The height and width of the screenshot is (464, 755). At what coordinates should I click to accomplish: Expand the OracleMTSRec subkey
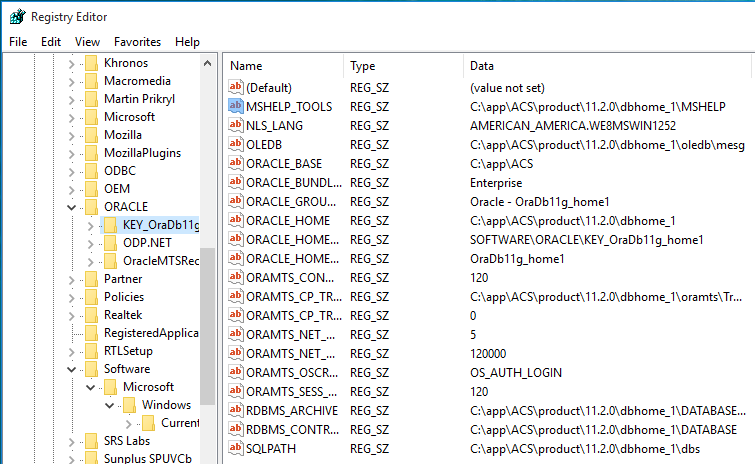pos(91,261)
